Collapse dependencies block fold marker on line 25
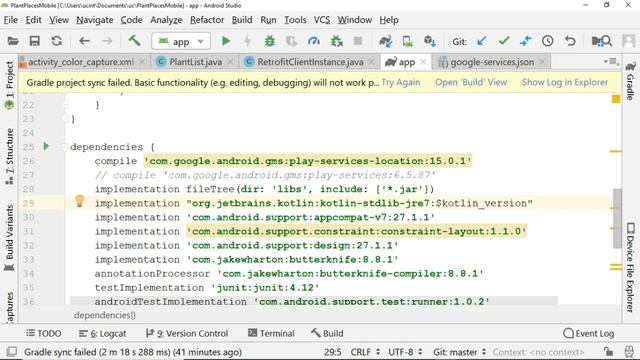The image size is (640, 360). point(64,147)
